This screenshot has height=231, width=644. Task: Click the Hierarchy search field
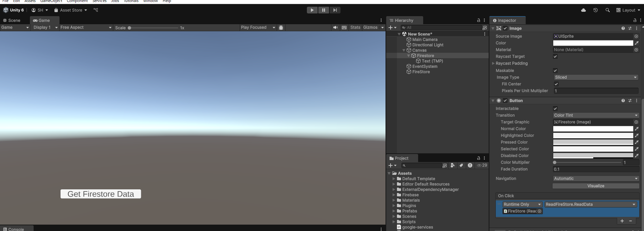click(x=441, y=28)
